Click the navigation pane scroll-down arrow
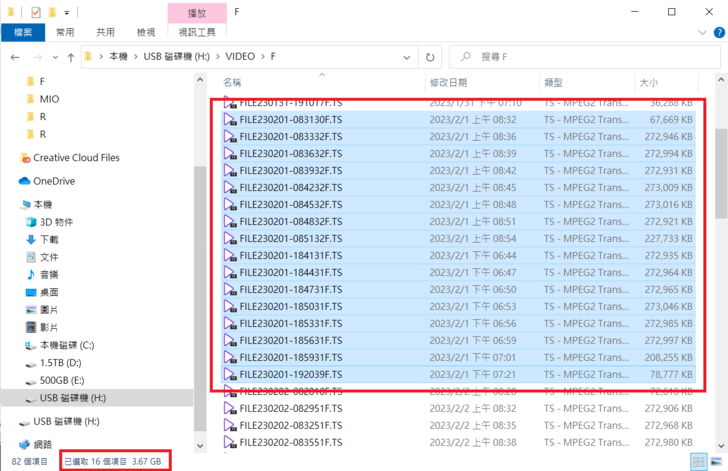 pyautogui.click(x=200, y=445)
